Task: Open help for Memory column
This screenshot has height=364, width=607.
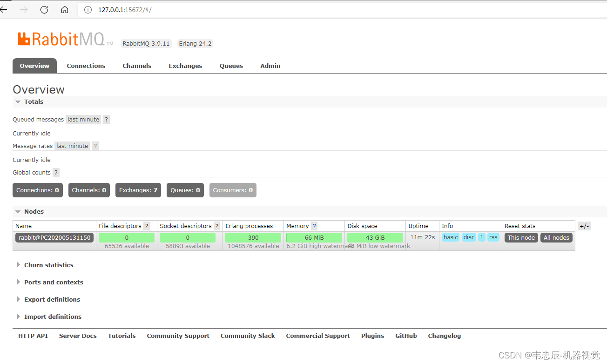Action: [314, 226]
